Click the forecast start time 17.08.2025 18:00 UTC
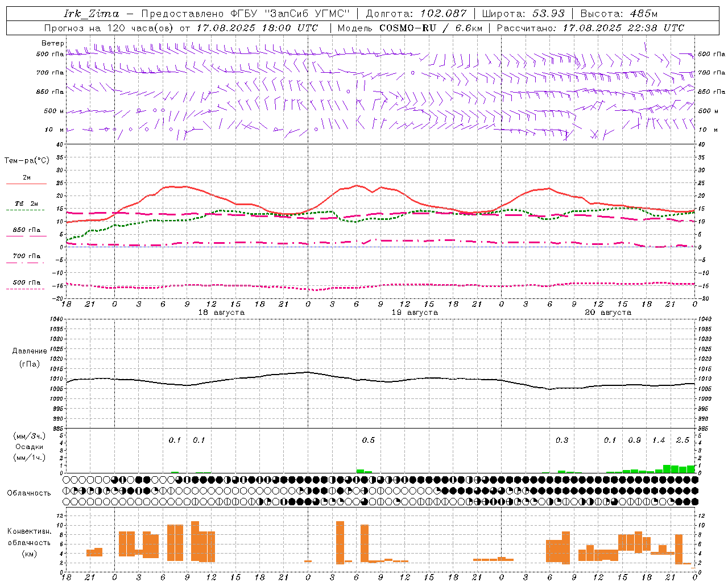 [x=257, y=28]
